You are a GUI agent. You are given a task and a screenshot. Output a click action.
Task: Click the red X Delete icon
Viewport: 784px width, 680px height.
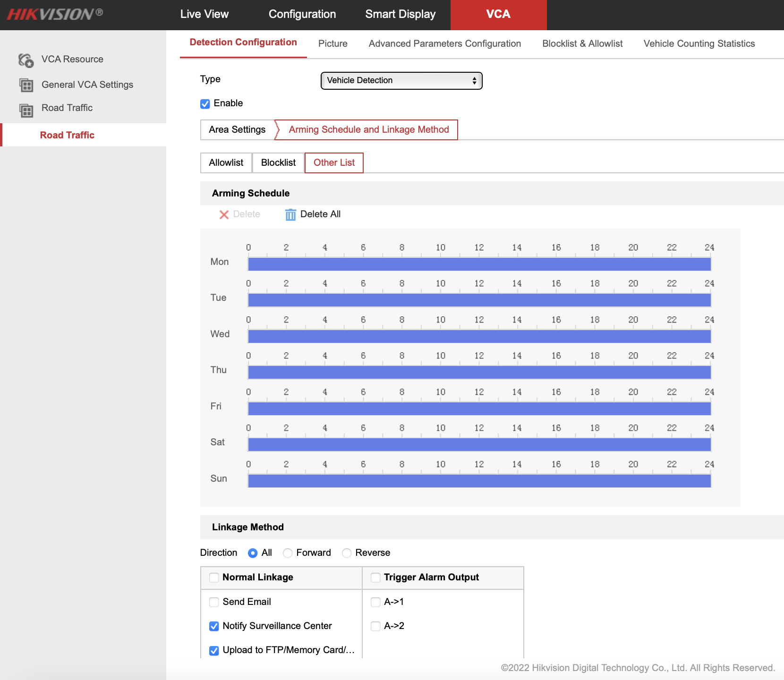pyautogui.click(x=224, y=215)
